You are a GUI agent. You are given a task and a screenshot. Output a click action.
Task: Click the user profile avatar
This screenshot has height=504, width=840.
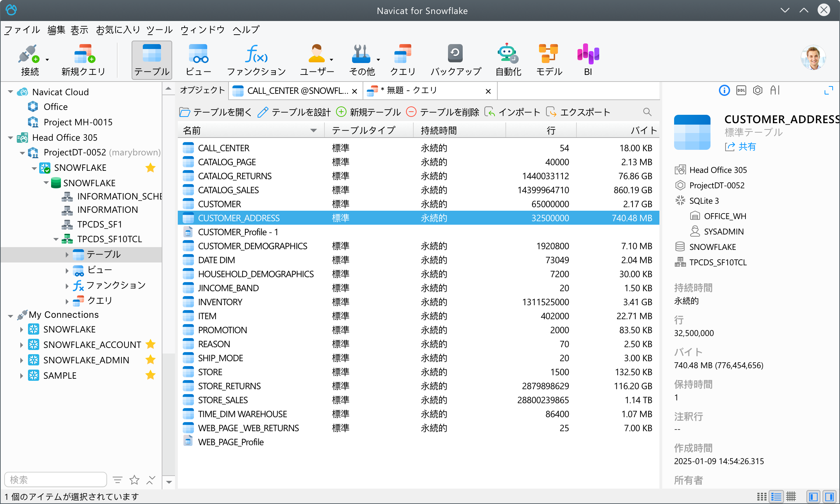point(813,57)
